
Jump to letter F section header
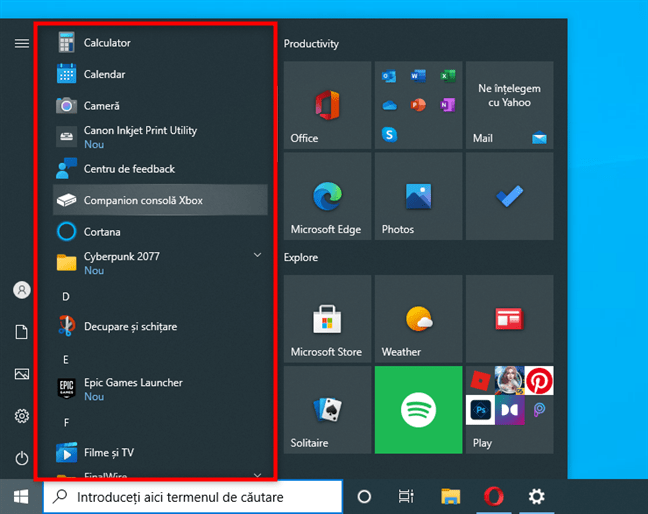(66, 422)
